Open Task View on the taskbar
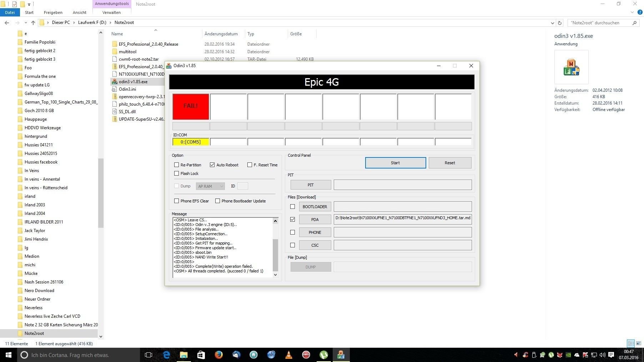 [149, 355]
